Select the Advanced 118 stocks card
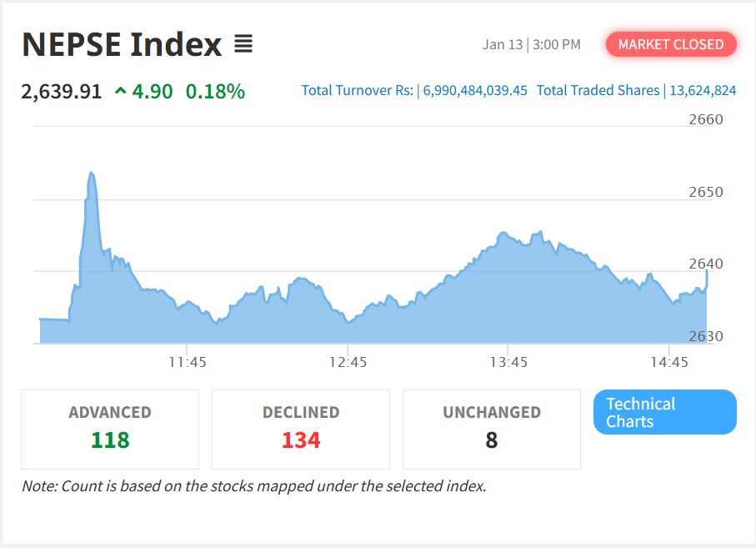This screenshot has height=548, width=756. point(110,429)
